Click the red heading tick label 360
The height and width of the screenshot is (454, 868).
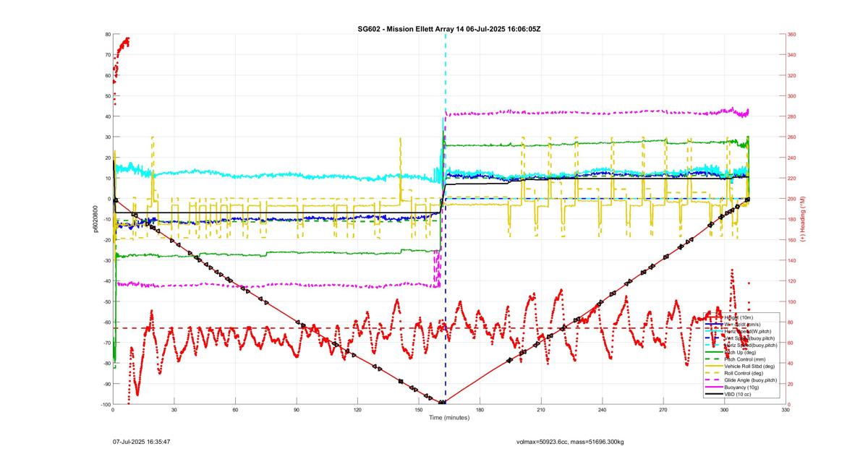(792, 35)
